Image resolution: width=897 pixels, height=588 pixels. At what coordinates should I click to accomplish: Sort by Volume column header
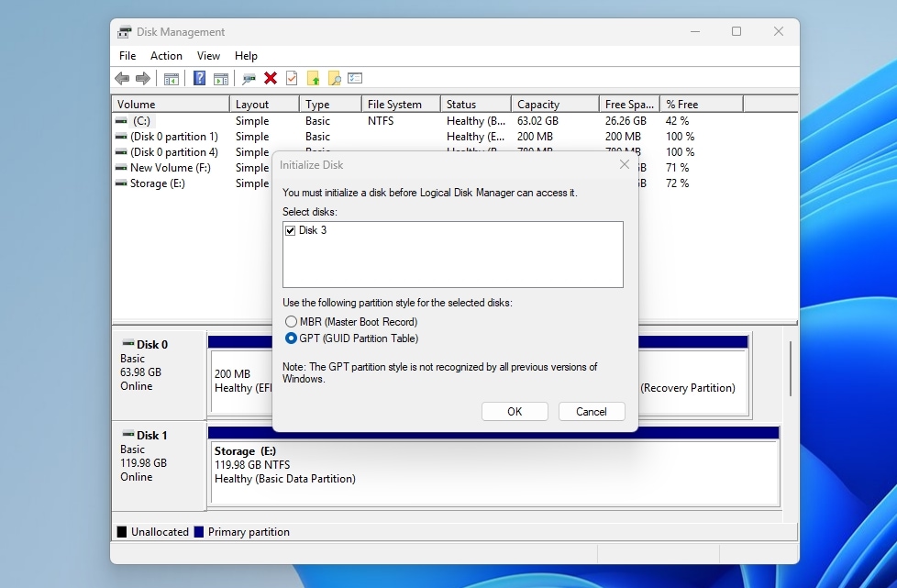click(x=171, y=104)
